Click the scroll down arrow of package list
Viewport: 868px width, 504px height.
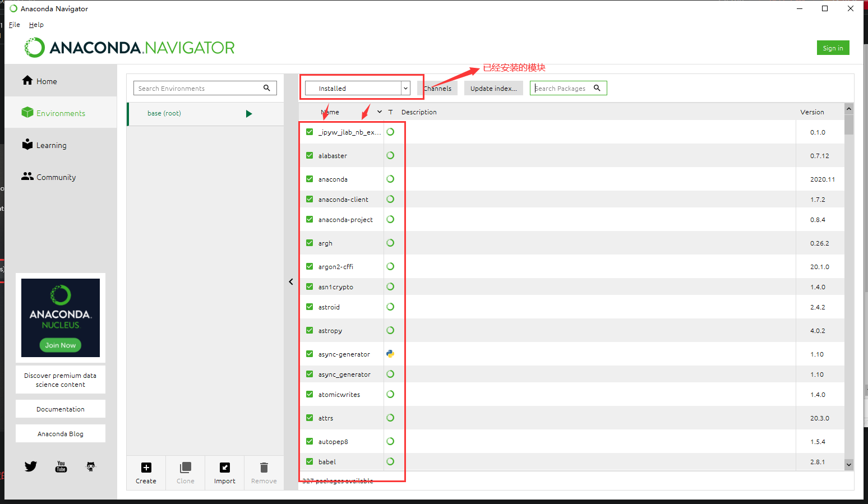(849, 464)
